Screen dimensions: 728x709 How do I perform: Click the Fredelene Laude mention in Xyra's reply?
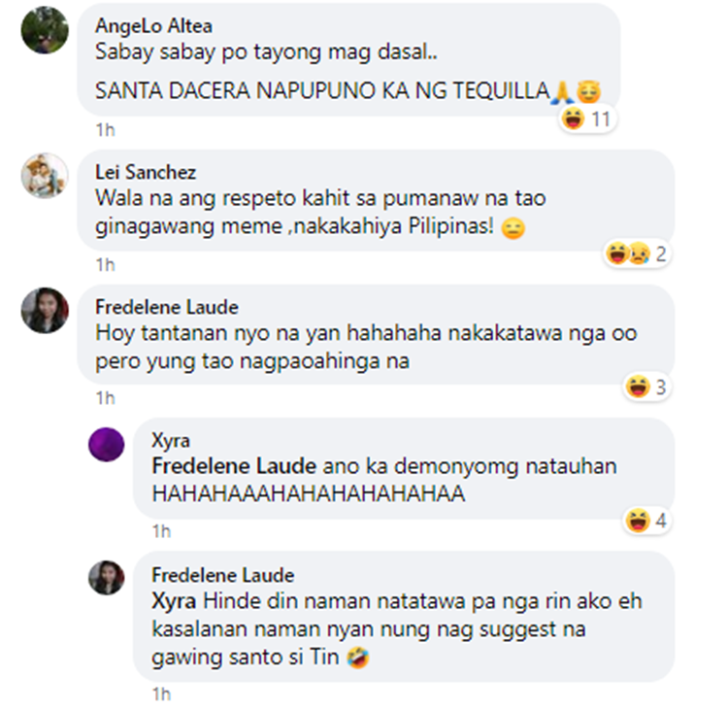click(234, 466)
